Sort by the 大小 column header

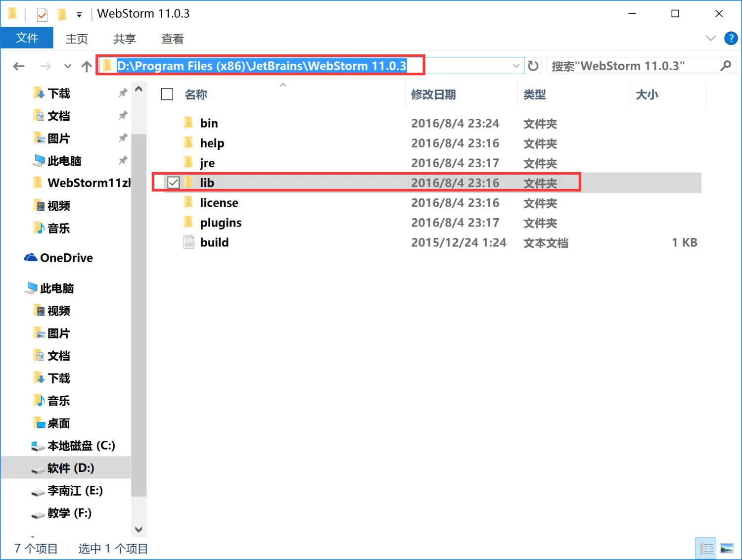647,94
